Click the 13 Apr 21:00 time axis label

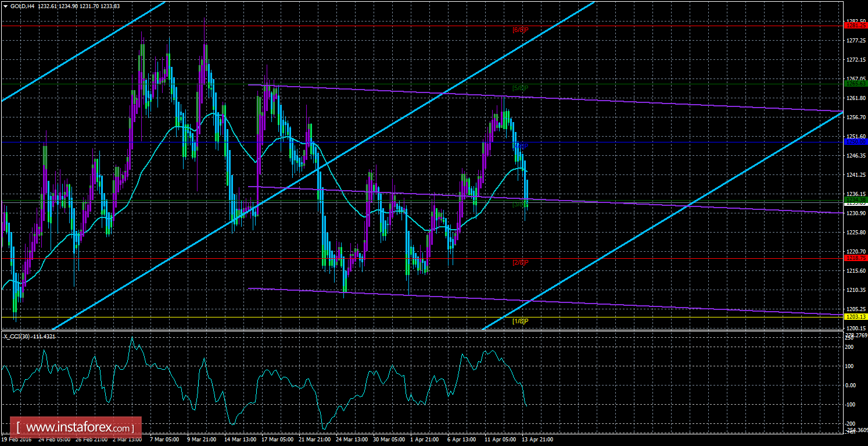[x=539, y=440]
